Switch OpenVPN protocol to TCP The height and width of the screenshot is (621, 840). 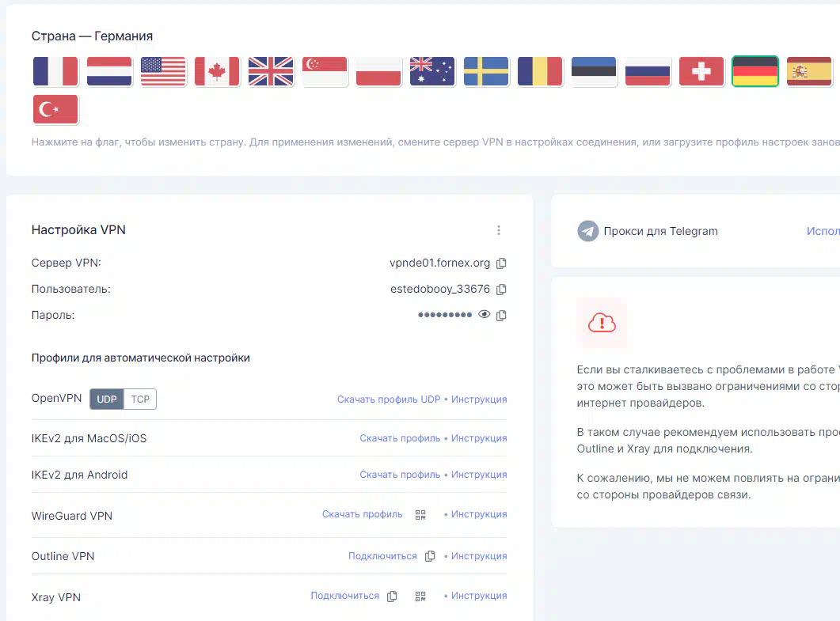click(x=140, y=399)
